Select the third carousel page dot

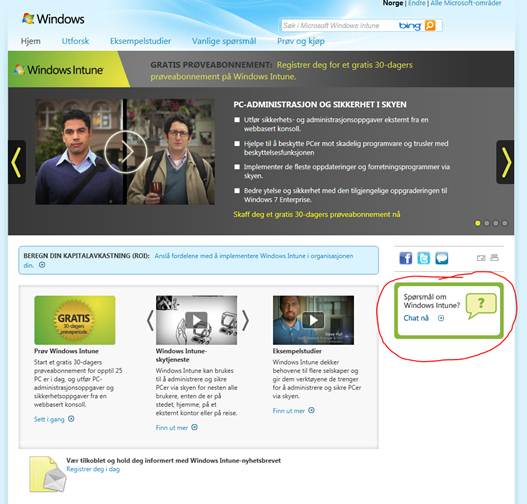click(496, 223)
